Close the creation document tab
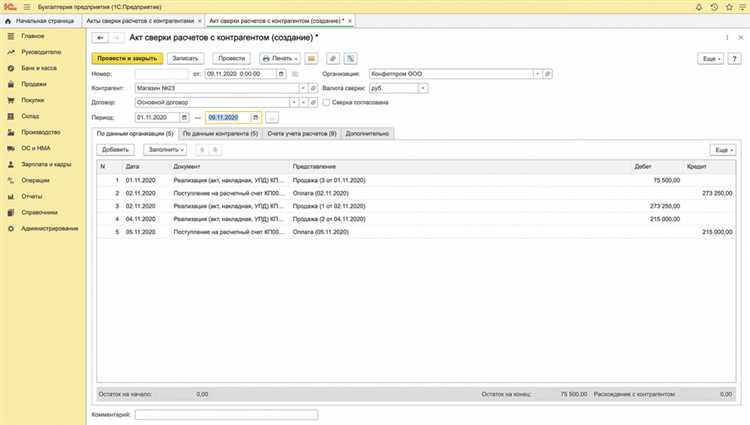 point(350,21)
